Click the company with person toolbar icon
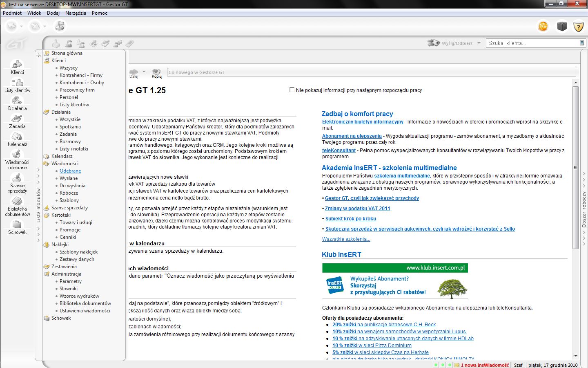This screenshot has height=368, width=588. (x=81, y=43)
